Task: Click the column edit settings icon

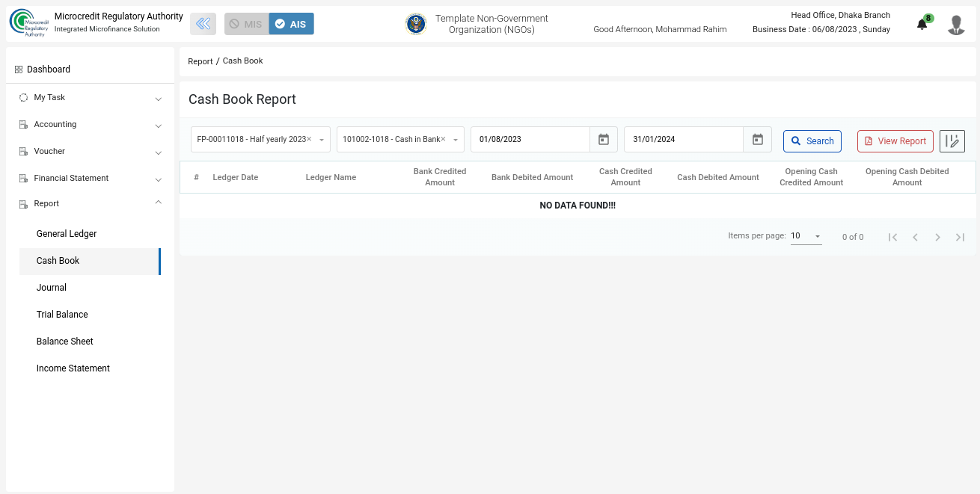Action: (x=952, y=141)
